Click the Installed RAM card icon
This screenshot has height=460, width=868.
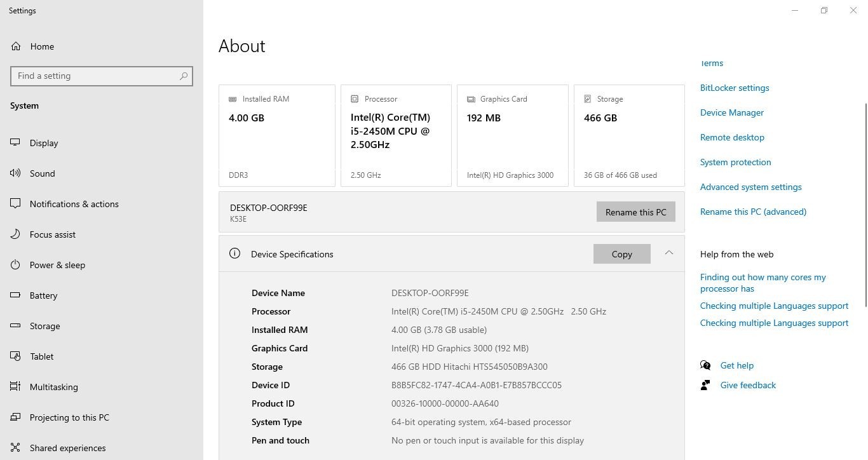[x=233, y=99]
